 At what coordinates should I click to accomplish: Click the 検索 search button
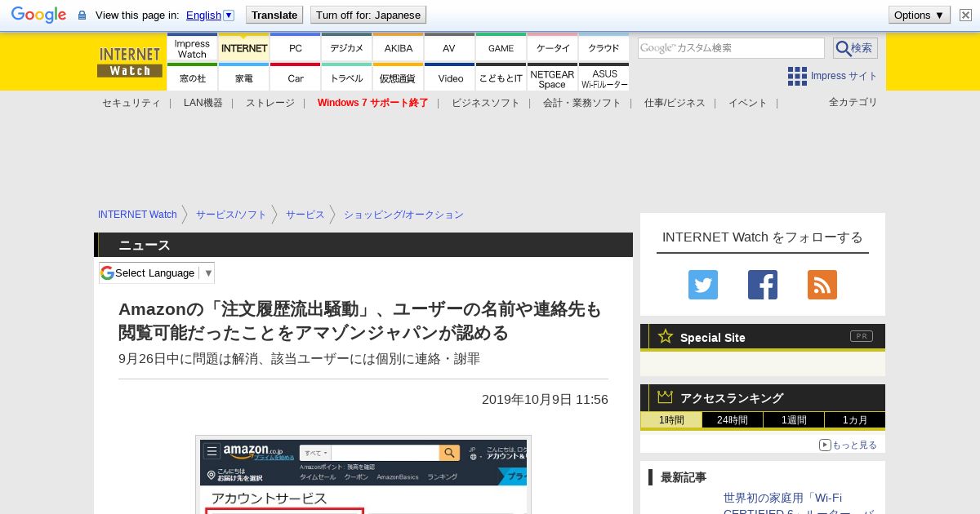click(x=855, y=48)
